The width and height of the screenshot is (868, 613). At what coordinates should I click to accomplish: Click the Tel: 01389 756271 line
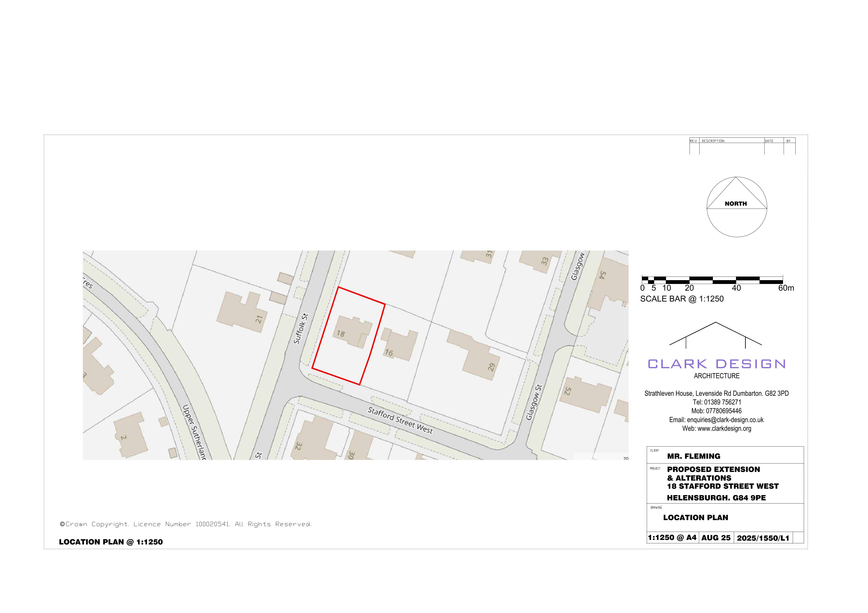click(x=717, y=402)
